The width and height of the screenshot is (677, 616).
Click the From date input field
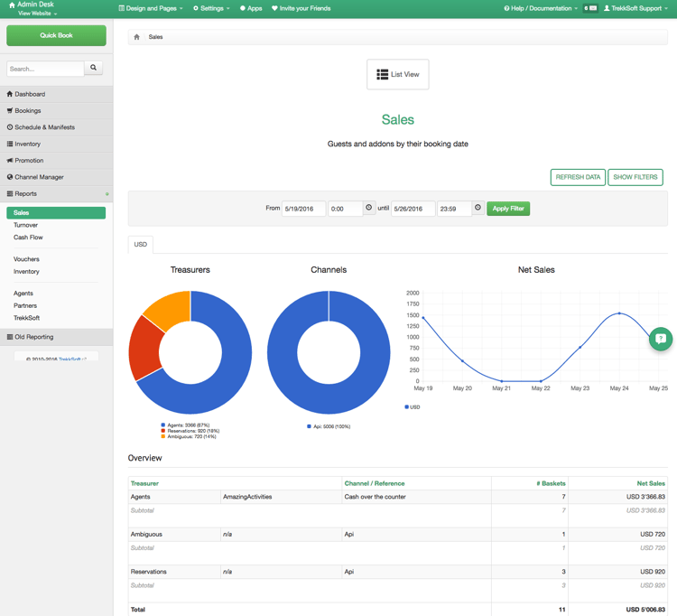pos(303,209)
